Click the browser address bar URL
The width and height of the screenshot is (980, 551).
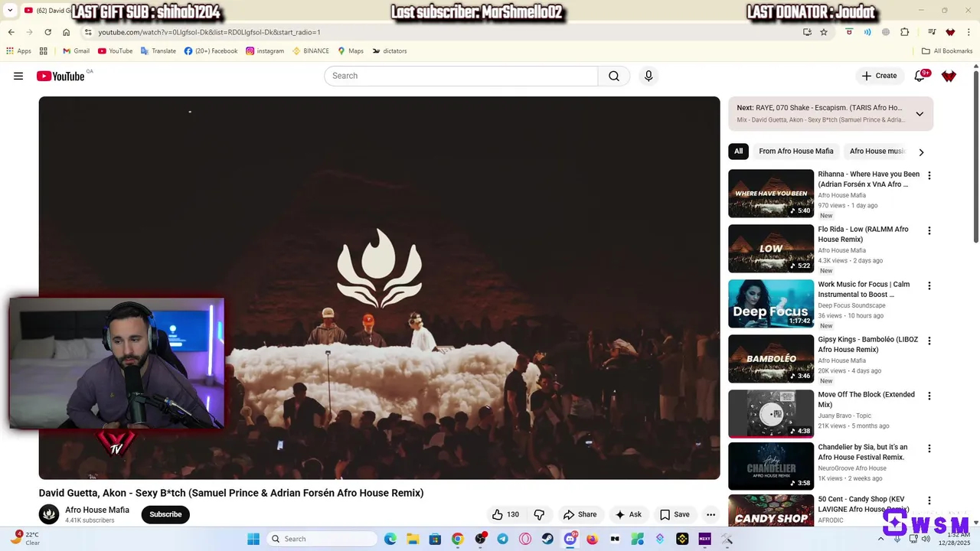(209, 32)
